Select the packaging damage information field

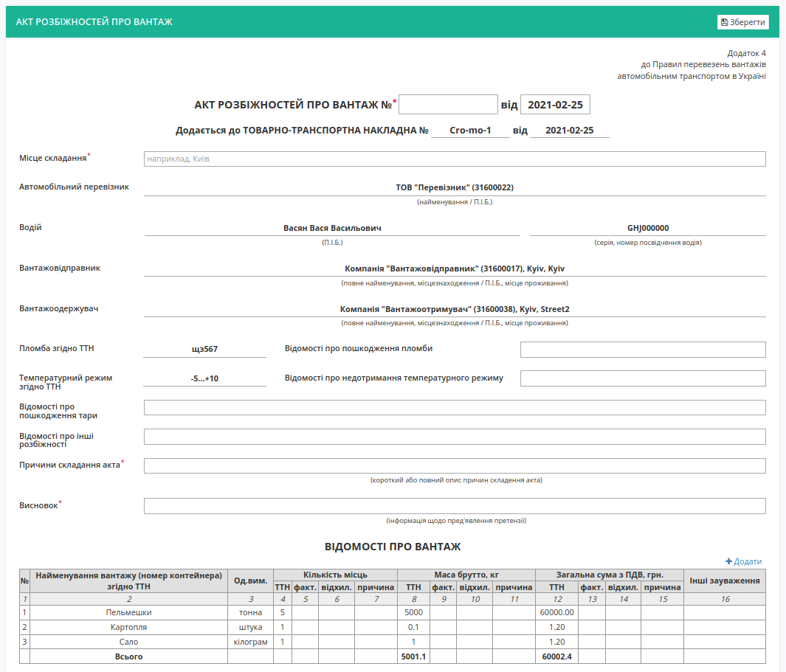455,407
